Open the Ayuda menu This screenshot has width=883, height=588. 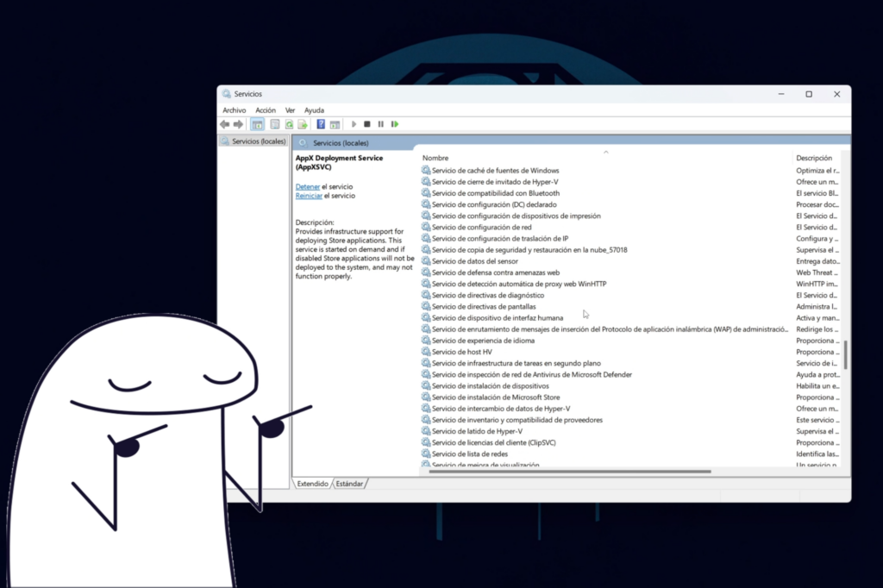pyautogui.click(x=314, y=110)
